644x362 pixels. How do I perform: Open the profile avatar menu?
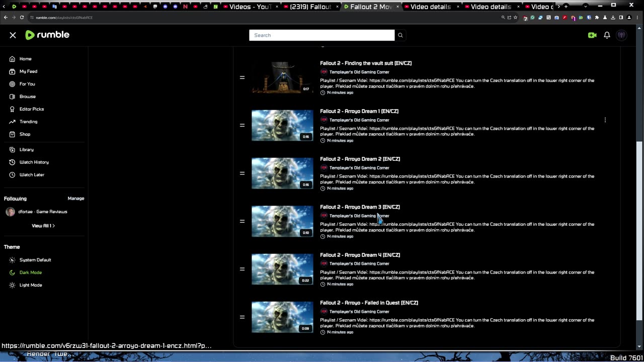[622, 35]
